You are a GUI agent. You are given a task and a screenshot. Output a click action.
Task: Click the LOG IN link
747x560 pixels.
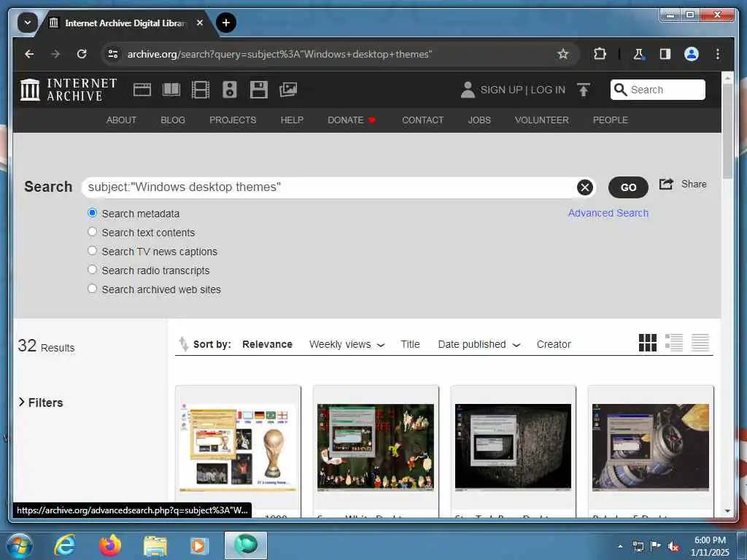coord(548,90)
